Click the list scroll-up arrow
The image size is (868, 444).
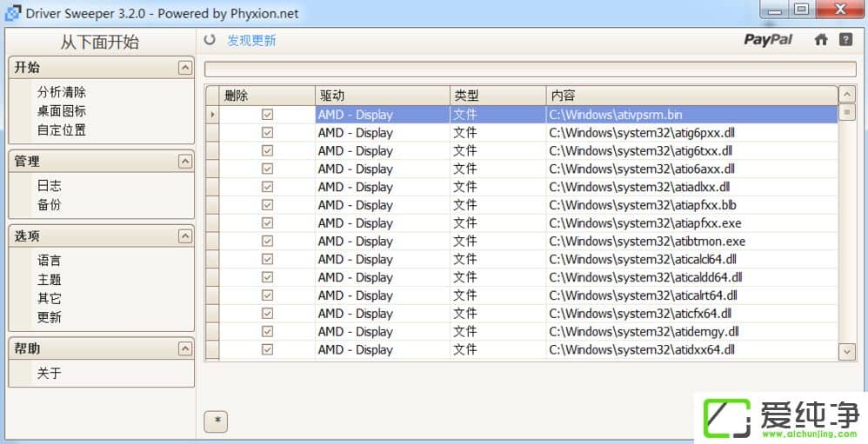click(847, 95)
